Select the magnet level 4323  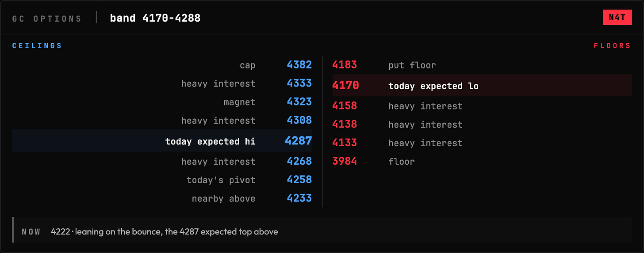(162, 102)
